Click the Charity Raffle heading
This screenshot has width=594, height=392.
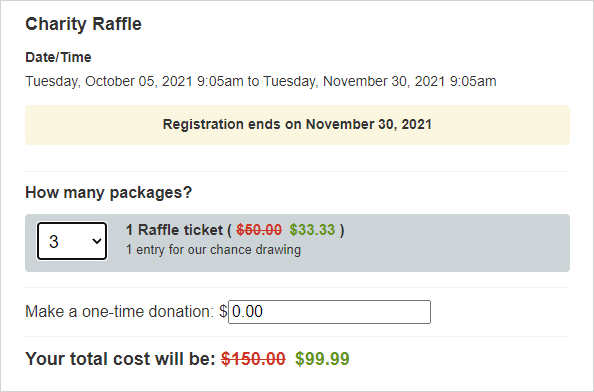click(x=83, y=24)
